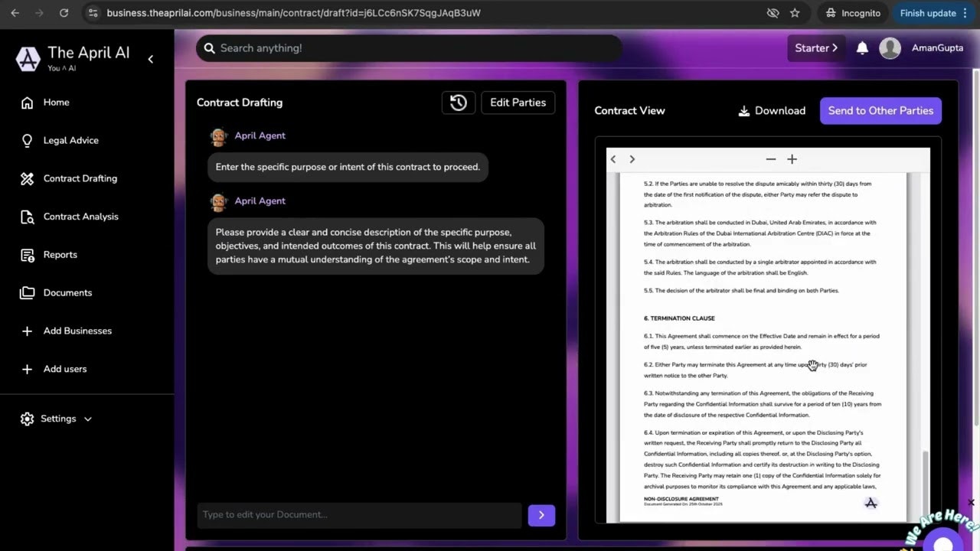
Task: Click the Contract Analysis document-search icon
Action: (x=28, y=217)
